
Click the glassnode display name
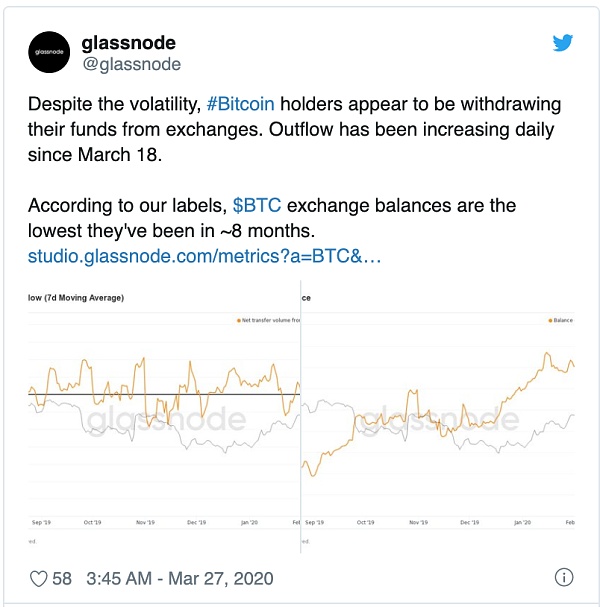[129, 43]
